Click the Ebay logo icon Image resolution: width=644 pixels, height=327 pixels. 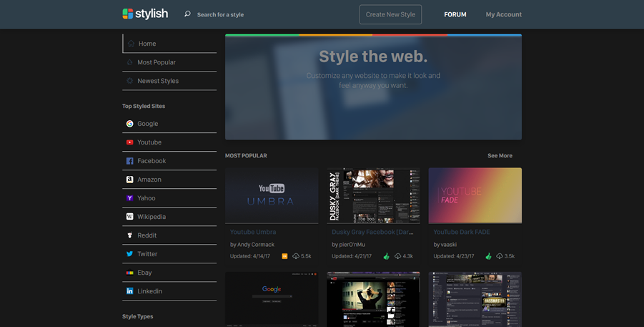point(130,273)
